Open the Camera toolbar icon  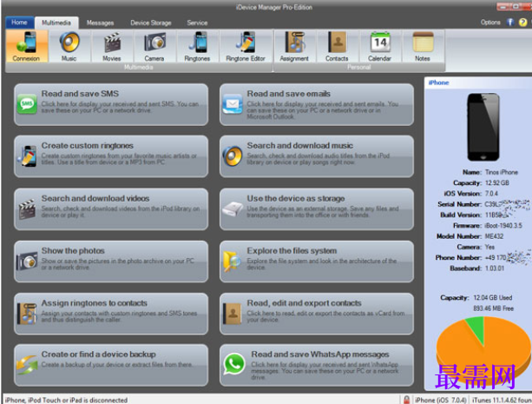click(x=154, y=46)
